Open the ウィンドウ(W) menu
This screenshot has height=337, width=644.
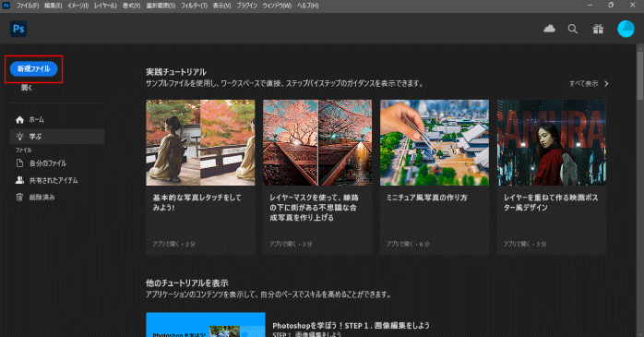(277, 6)
